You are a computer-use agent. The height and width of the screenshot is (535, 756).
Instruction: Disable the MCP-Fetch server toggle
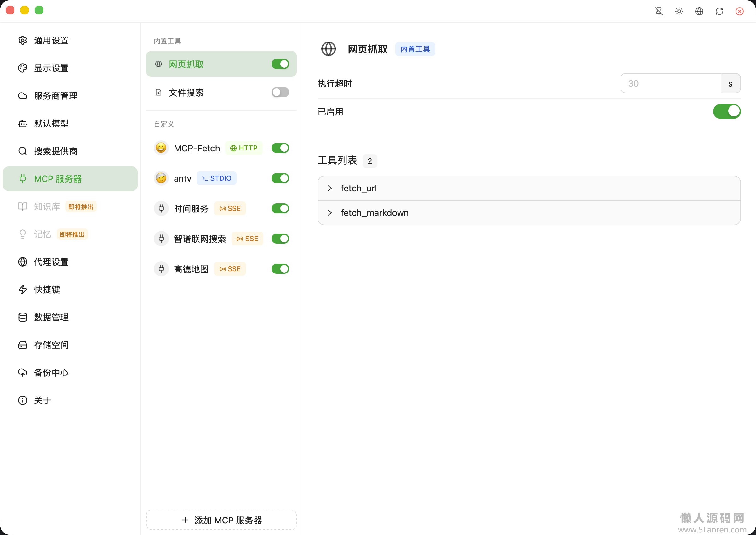pyautogui.click(x=280, y=148)
